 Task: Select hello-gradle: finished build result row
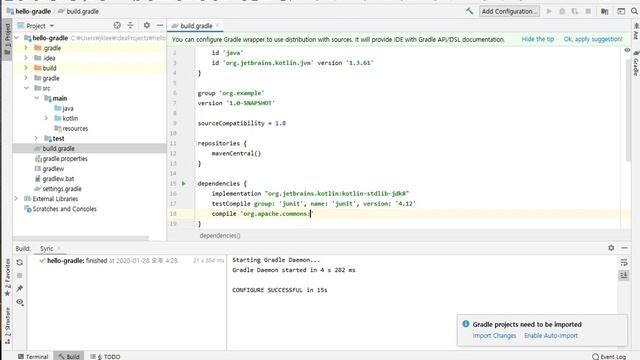tap(127, 260)
